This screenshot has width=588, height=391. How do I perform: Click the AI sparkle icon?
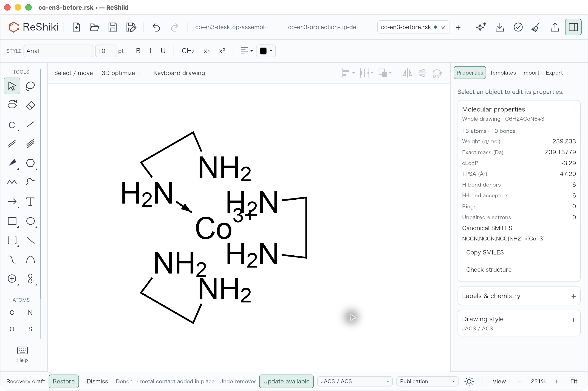pos(481,27)
